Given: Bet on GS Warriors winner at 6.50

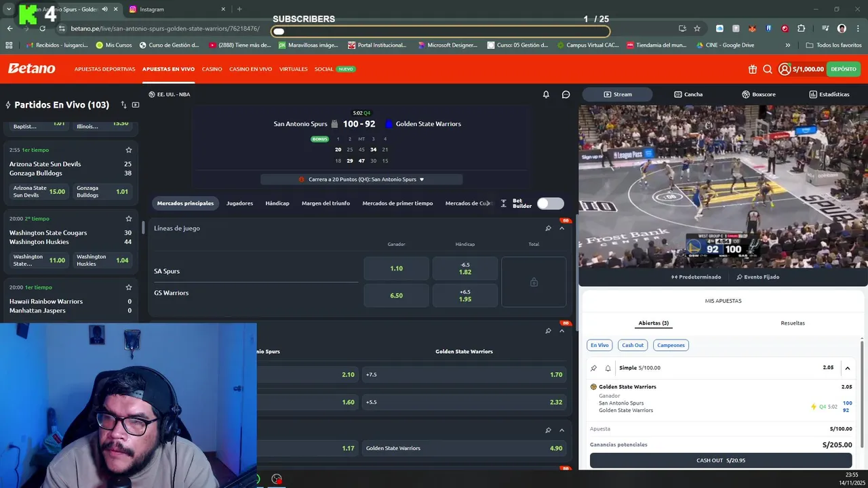Looking at the screenshot, I should (397, 296).
